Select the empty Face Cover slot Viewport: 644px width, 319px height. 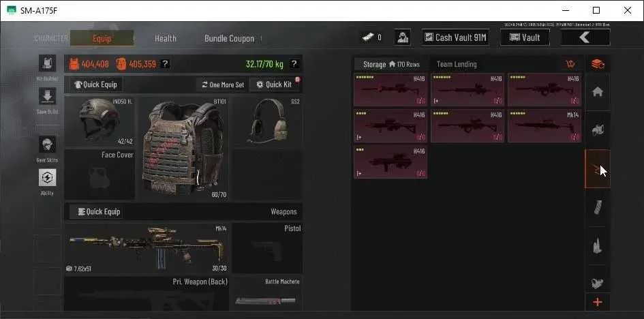99,174
